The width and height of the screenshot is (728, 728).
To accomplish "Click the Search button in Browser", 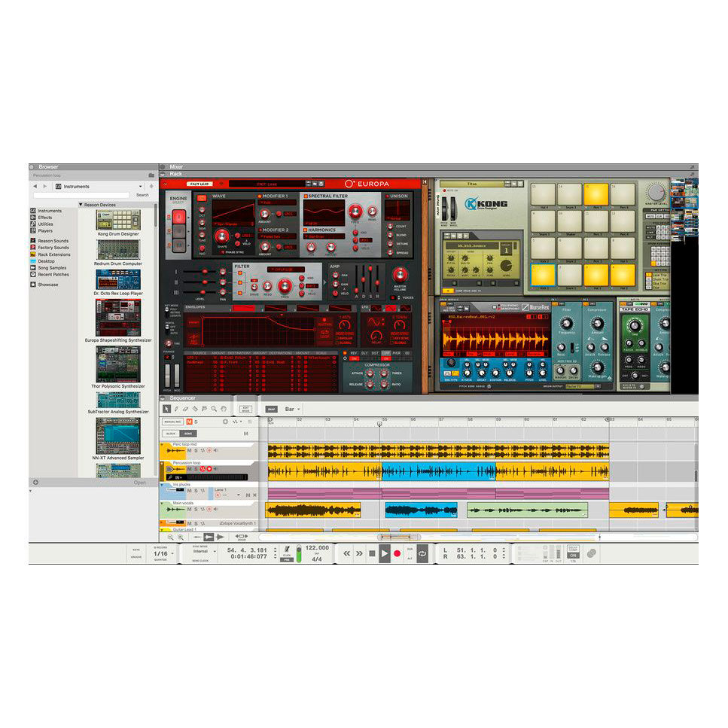I will coord(142,195).
